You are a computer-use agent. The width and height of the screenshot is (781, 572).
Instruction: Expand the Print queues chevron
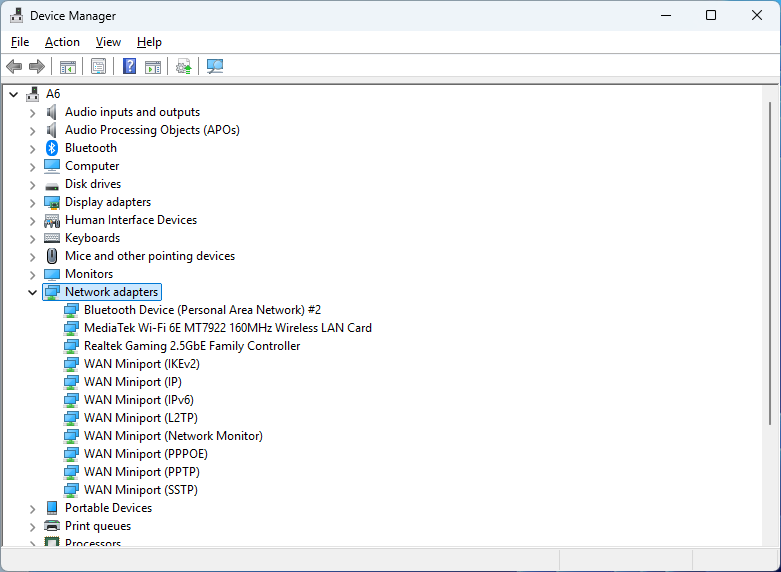coord(32,527)
